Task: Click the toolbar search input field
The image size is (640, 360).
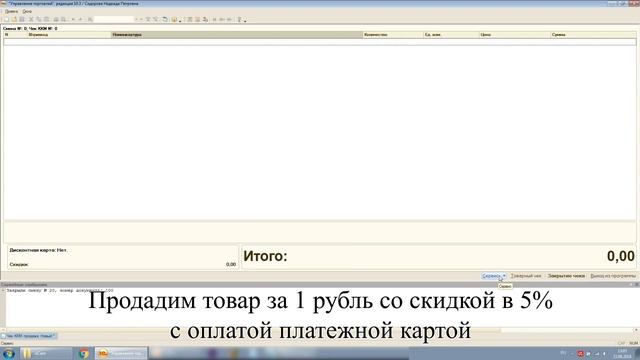Action: pos(114,19)
